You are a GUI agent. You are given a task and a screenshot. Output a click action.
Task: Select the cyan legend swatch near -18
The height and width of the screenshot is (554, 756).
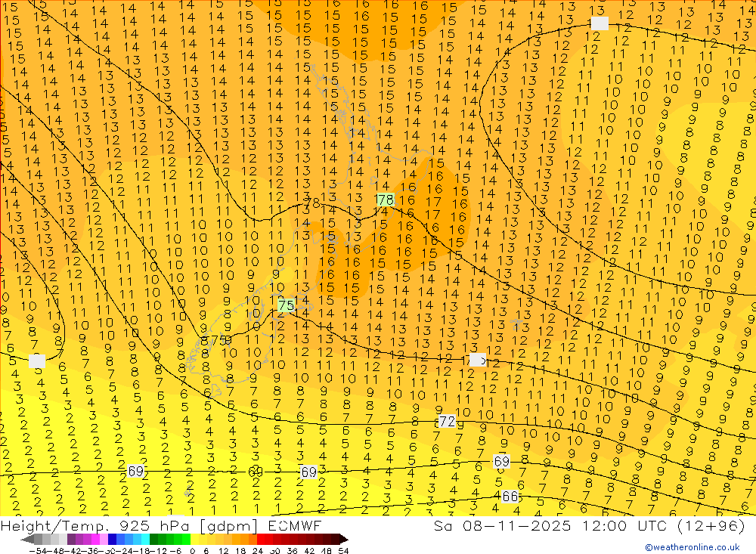145,539
